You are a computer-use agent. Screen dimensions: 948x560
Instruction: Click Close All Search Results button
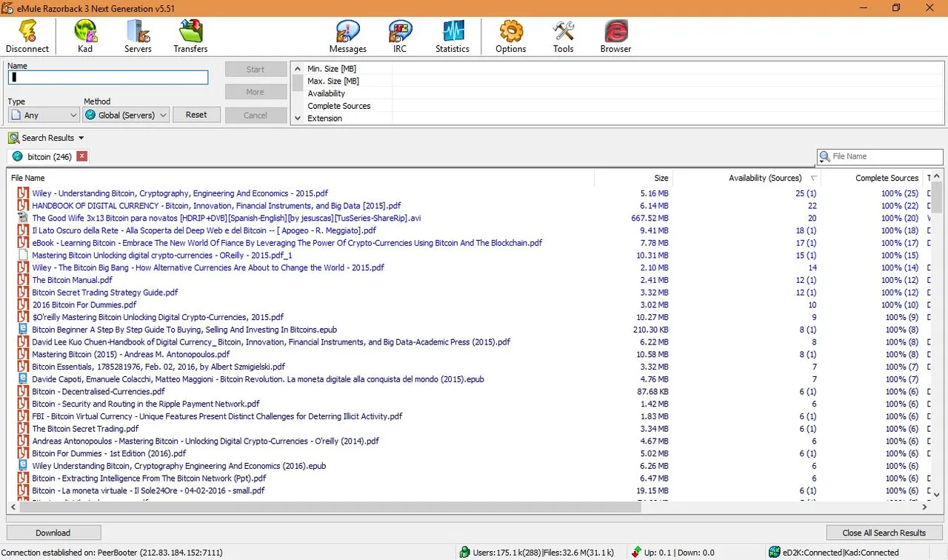[x=884, y=533]
